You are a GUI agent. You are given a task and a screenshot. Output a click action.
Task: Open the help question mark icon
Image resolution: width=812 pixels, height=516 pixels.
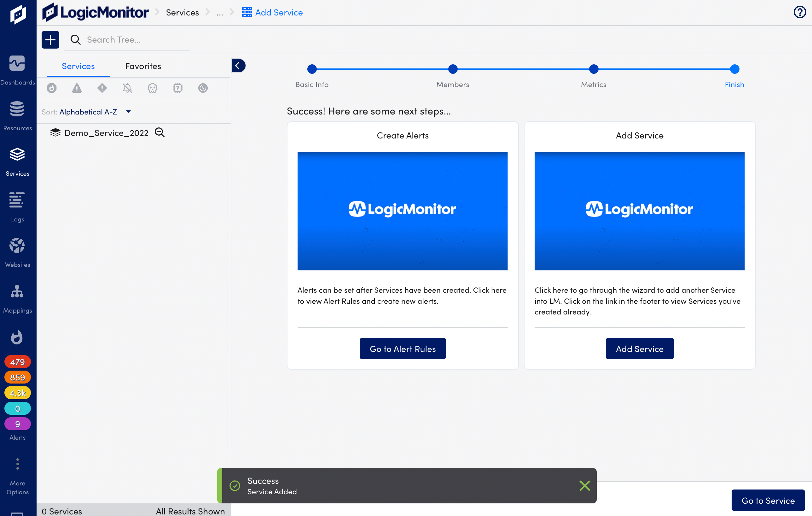(x=799, y=12)
